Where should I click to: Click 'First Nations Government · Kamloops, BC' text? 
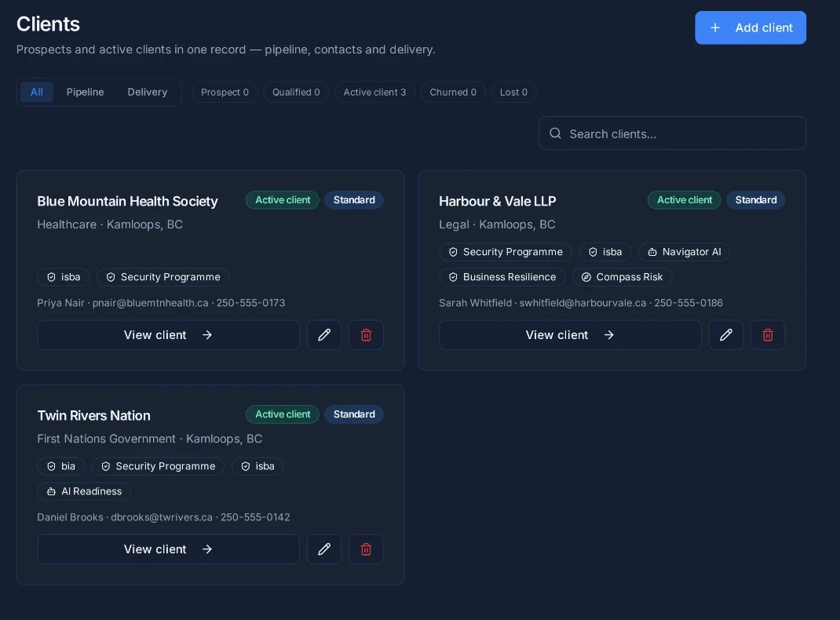coord(149,439)
